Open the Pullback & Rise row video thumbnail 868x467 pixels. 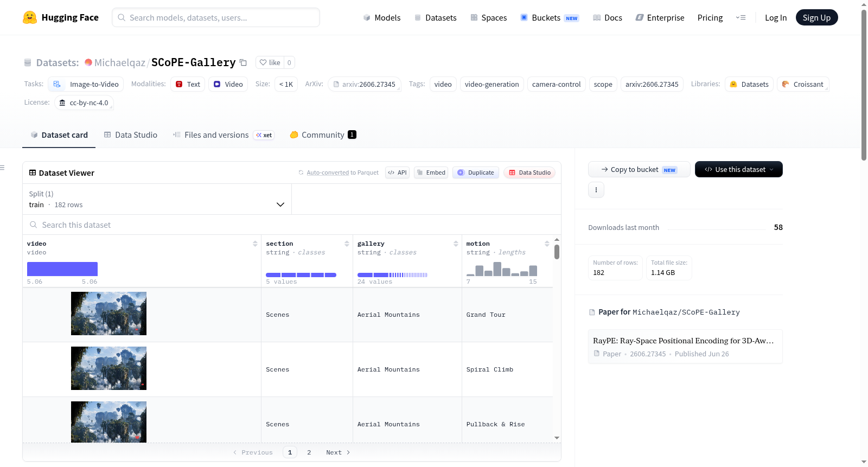tap(108, 422)
